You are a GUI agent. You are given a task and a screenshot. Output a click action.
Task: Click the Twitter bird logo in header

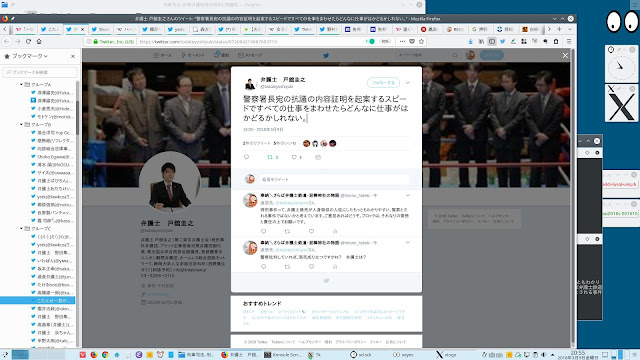point(326,56)
